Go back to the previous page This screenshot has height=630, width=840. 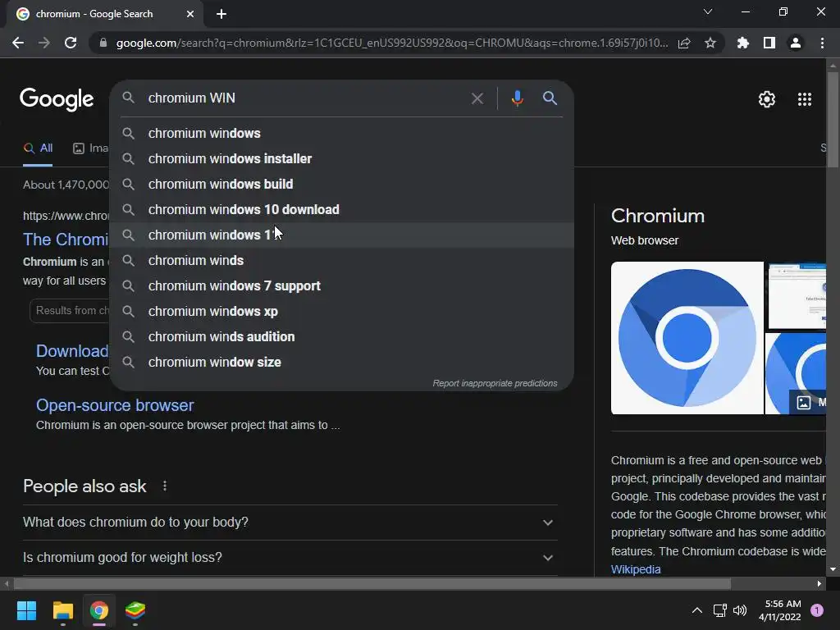[18, 43]
